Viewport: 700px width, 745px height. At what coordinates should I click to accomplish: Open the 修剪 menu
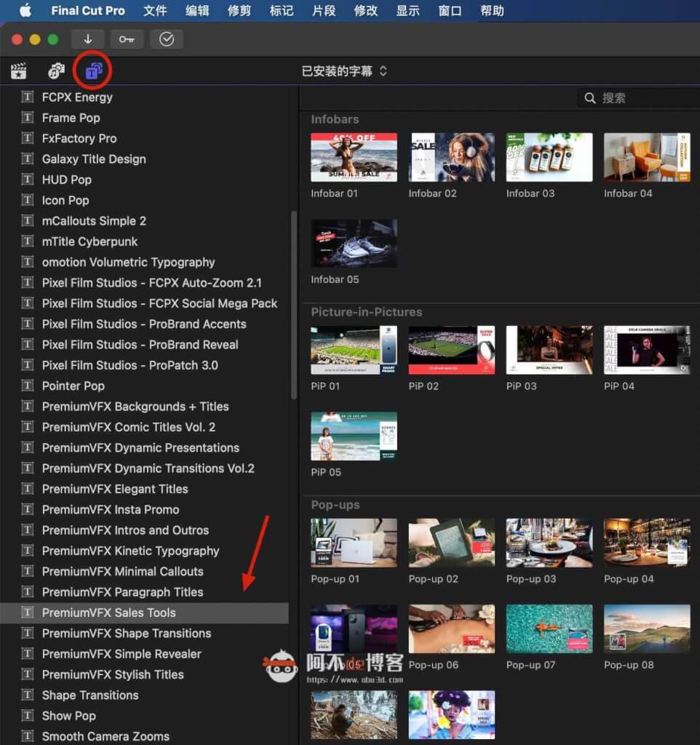[239, 10]
